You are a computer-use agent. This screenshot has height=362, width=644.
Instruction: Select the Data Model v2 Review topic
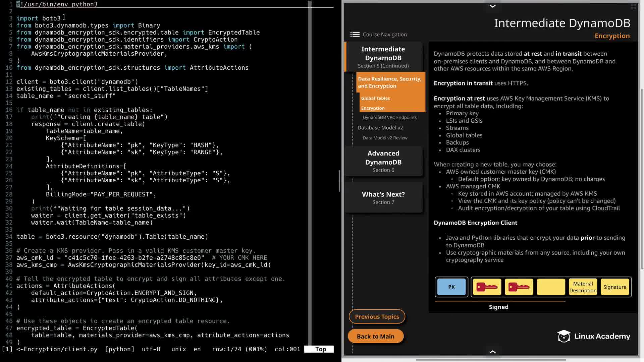pos(385,138)
